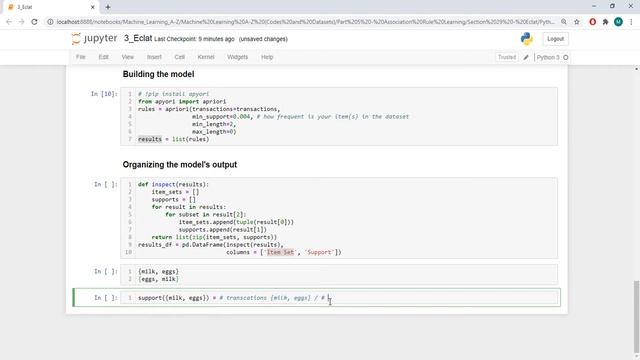
Task: Click the Logout button
Action: (555, 39)
